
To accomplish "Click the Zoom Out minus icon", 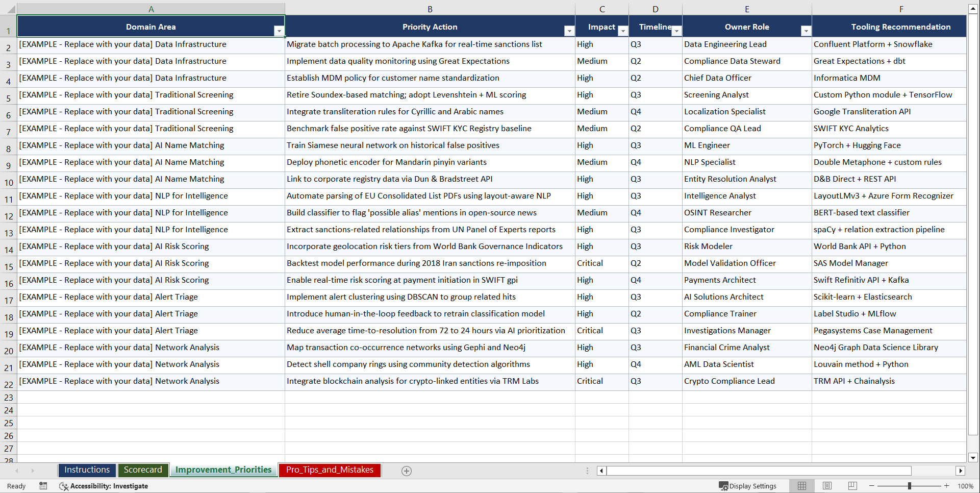I will point(871,486).
